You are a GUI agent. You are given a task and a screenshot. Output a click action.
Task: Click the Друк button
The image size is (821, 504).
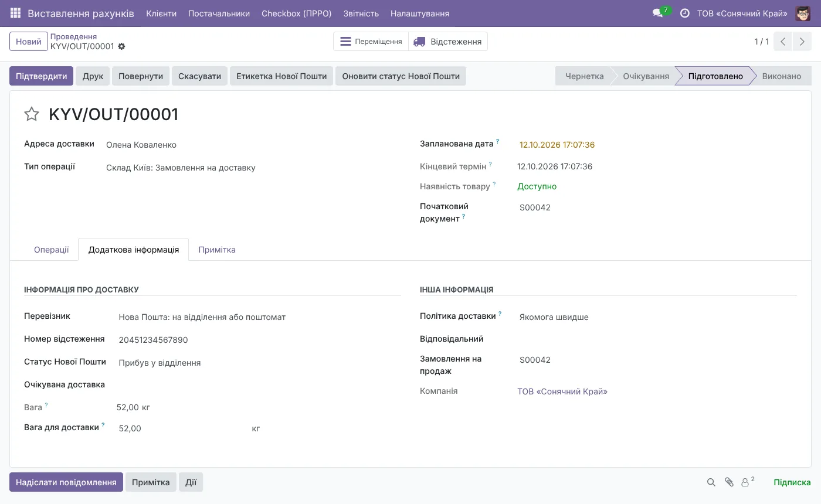coord(93,76)
